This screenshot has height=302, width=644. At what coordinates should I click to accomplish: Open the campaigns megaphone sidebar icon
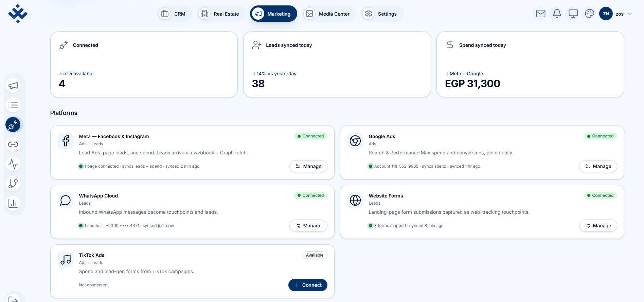(x=13, y=86)
